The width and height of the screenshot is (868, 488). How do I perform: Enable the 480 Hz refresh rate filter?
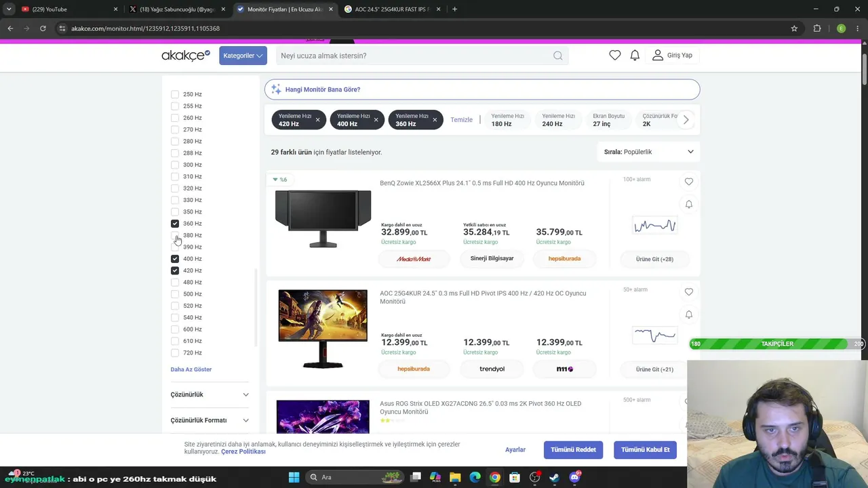(x=175, y=282)
